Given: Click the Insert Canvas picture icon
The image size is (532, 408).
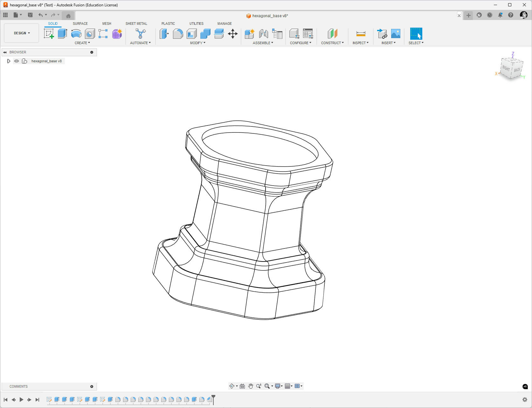Looking at the screenshot, I should pyautogui.click(x=396, y=33).
